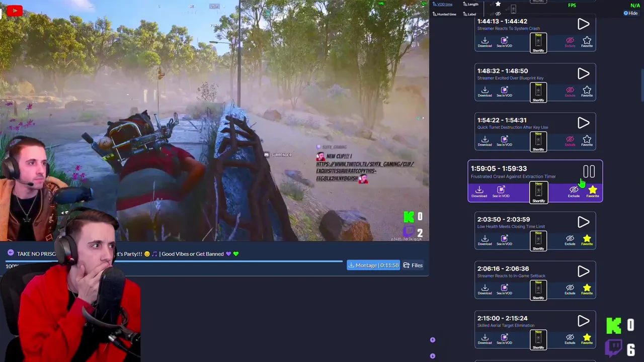See Streamer Reacts To System Crash in VOD
Image resolution: width=644 pixels, height=362 pixels.
point(504,42)
